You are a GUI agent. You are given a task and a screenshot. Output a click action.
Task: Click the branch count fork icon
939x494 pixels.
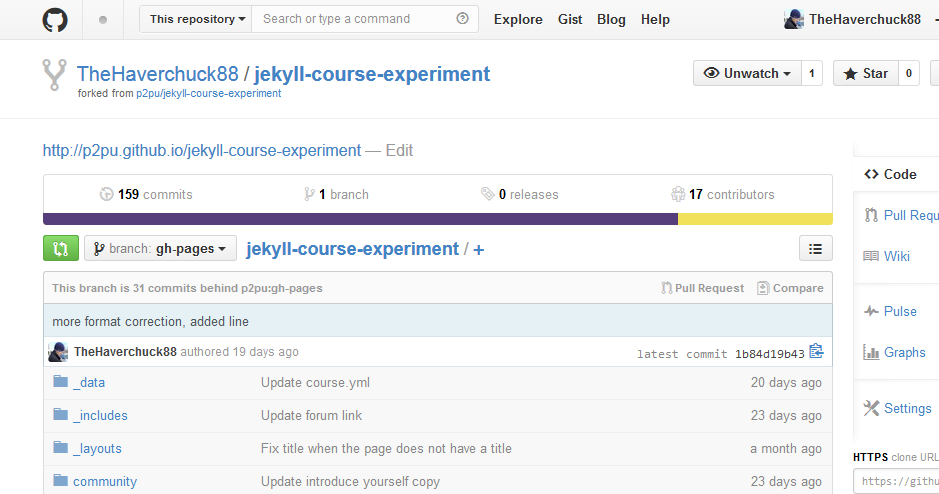(x=309, y=194)
